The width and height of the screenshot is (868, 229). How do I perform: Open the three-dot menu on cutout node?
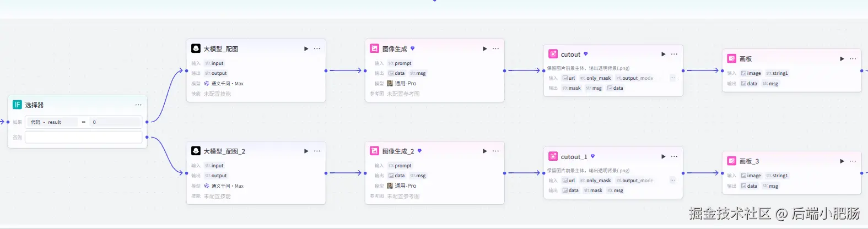click(x=675, y=54)
